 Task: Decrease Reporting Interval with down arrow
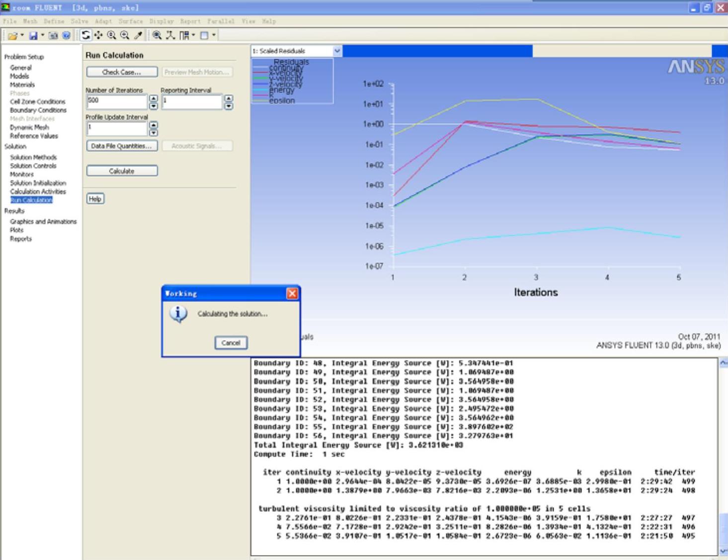(229, 106)
